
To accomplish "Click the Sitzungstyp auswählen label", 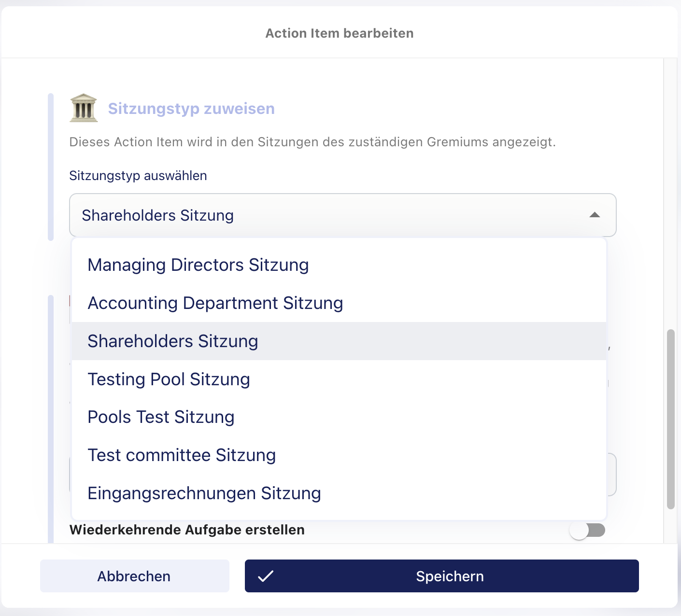I will 138,176.
